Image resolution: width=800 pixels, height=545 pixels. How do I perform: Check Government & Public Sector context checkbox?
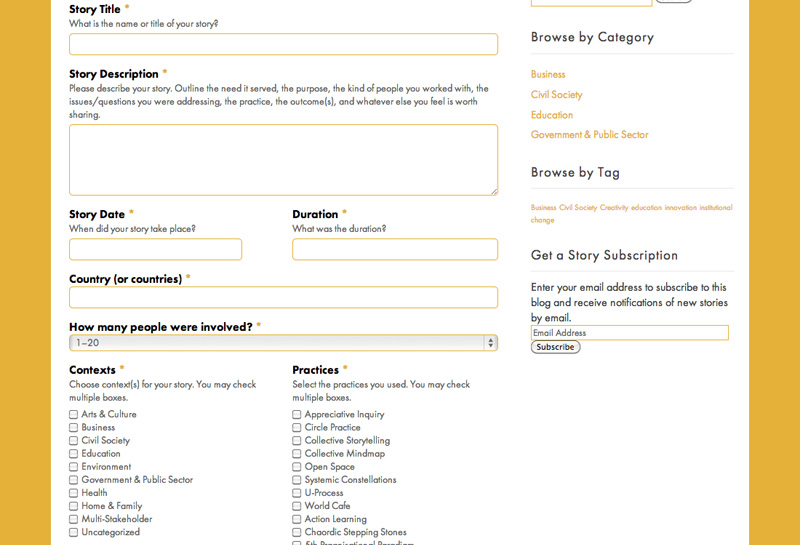pos(73,480)
